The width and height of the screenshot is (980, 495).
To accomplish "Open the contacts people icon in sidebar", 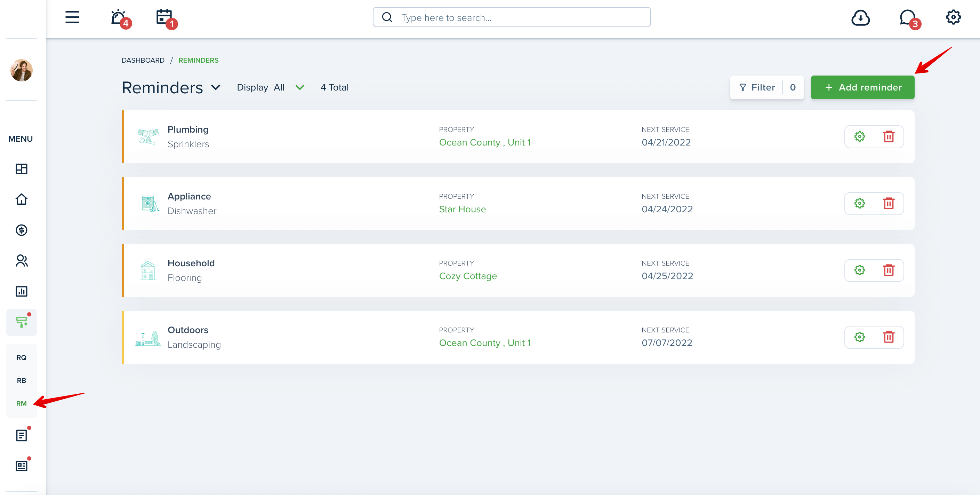I will coord(21,260).
